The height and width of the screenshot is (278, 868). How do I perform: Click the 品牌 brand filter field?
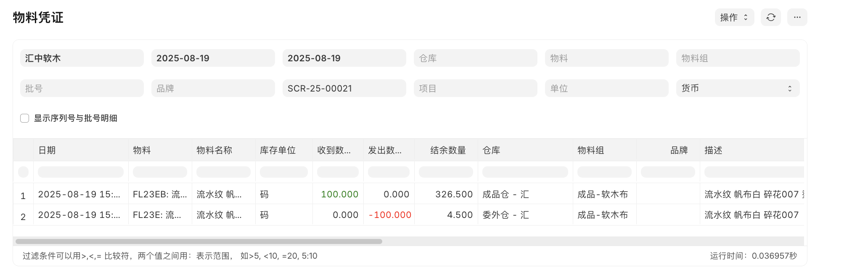pos(213,88)
